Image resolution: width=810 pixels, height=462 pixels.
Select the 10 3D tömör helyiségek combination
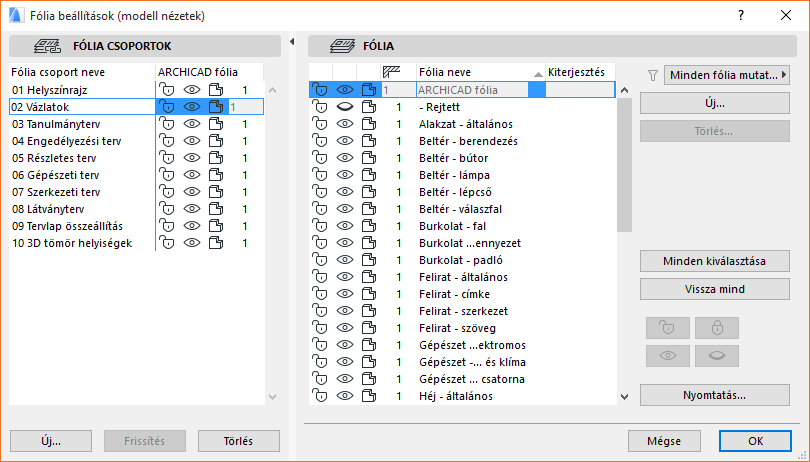tap(72, 243)
